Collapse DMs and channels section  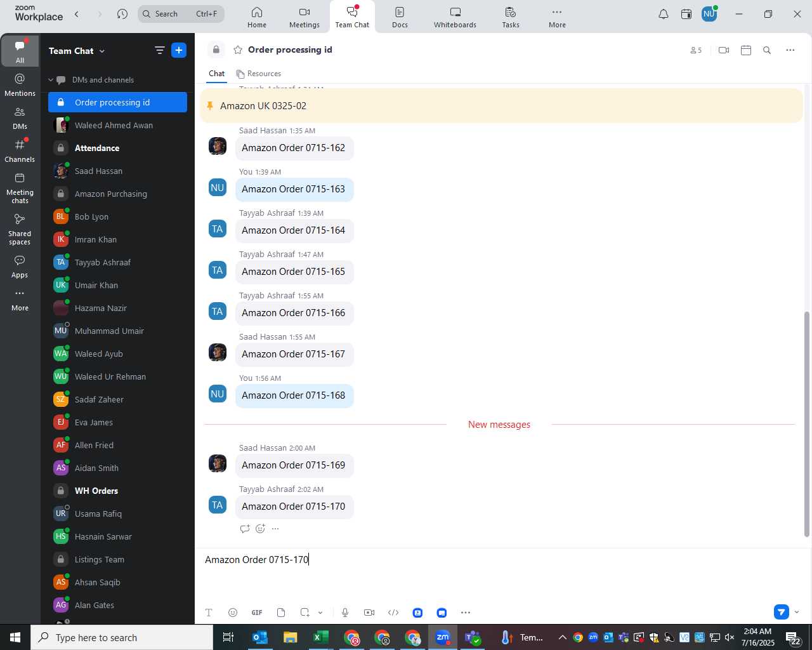tap(51, 80)
